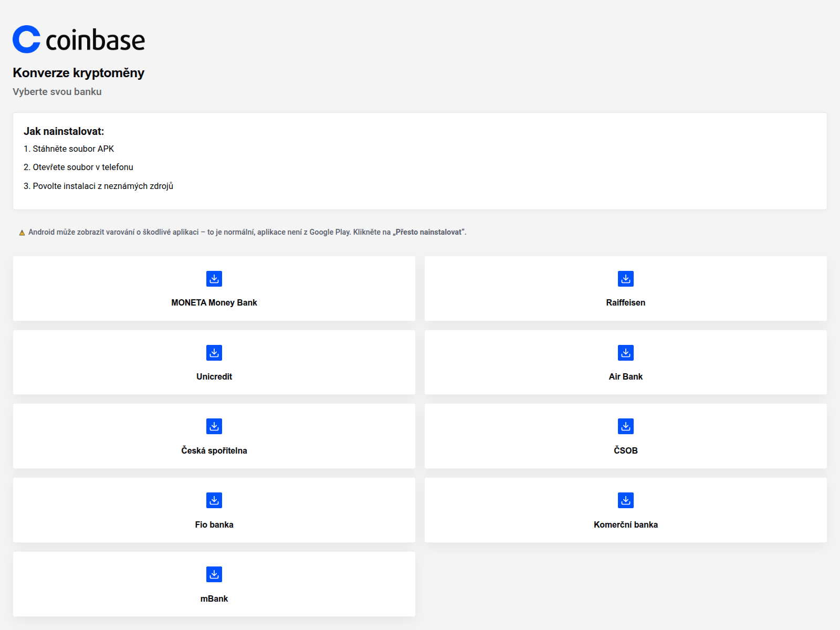Click the yellow warning triangle icon
This screenshot has height=630, width=840.
tap(22, 233)
